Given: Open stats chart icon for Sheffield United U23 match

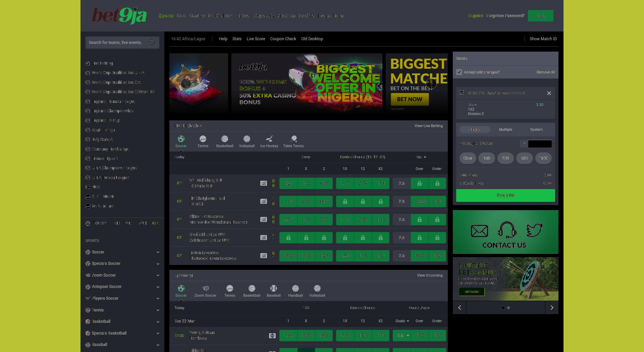Looking at the screenshot, I should 264,238.
